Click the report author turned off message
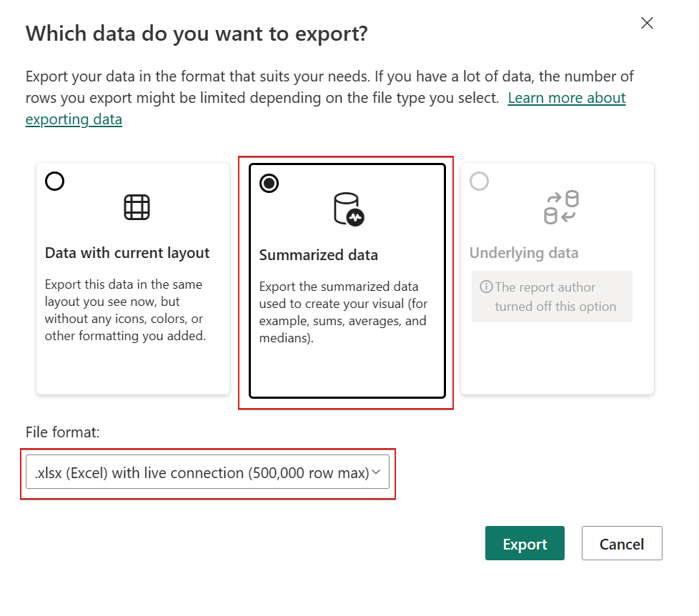This screenshot has width=699, height=616. tap(555, 297)
